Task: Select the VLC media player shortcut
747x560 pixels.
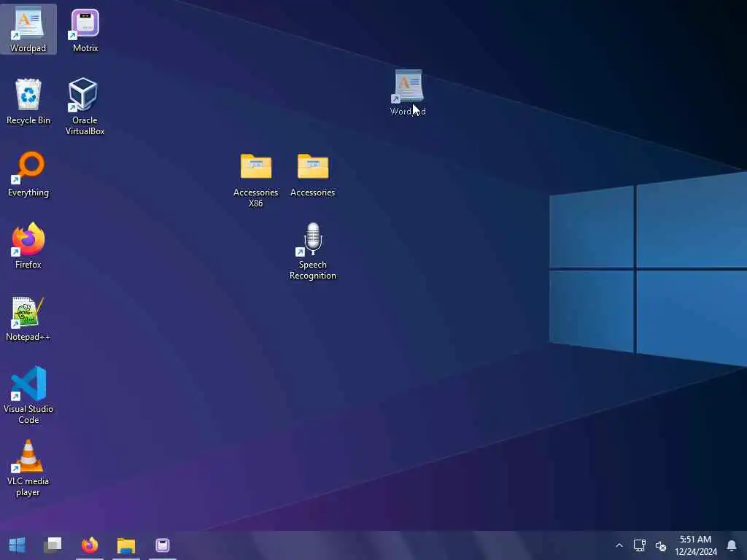Action: pyautogui.click(x=28, y=467)
